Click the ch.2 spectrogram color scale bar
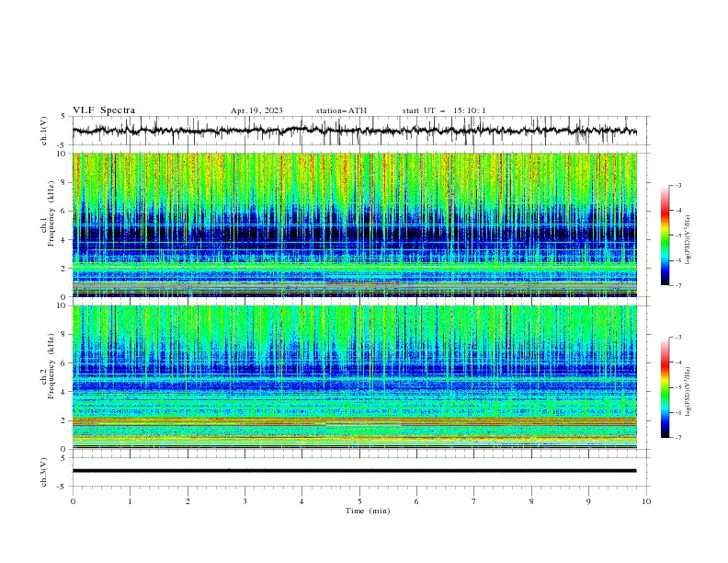Image resolution: width=728 pixels, height=563 pixels. [665, 387]
